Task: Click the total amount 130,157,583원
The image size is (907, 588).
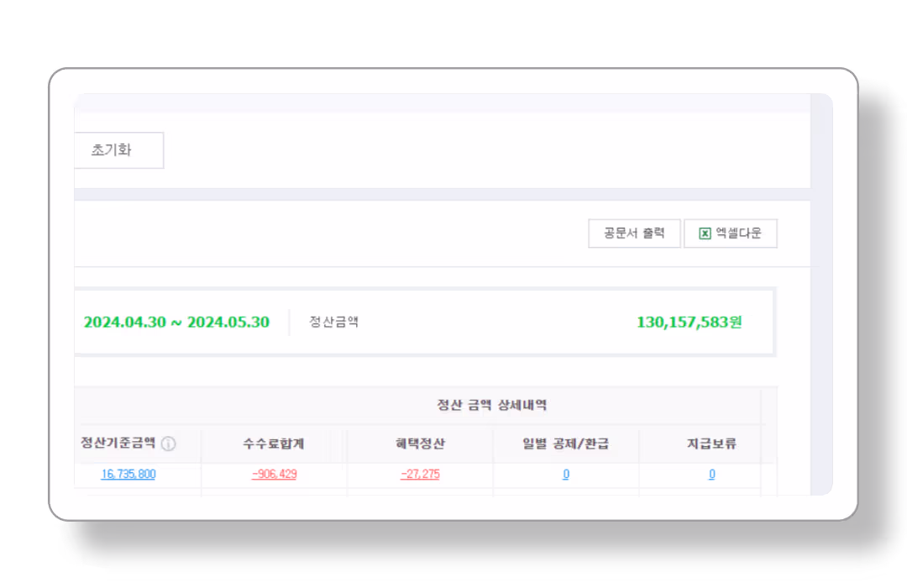Action: 689,322
